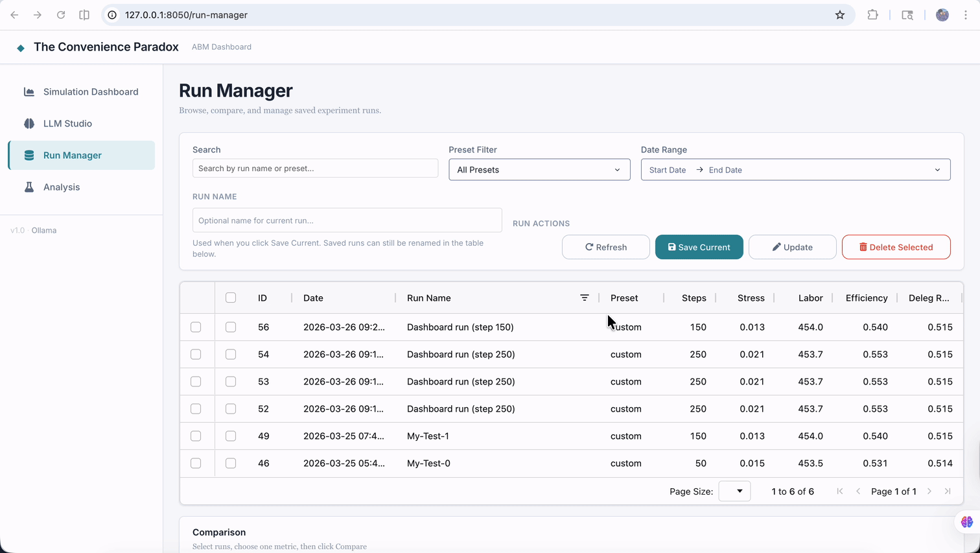Select Run Manager in the sidebar
Screen dimensions: 980x553
[82, 156]
